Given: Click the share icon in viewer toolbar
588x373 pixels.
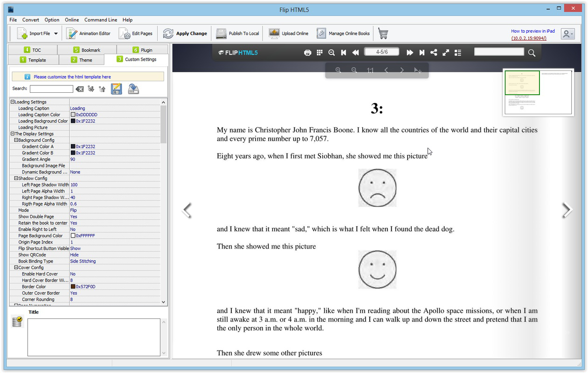Looking at the screenshot, I should click(434, 53).
